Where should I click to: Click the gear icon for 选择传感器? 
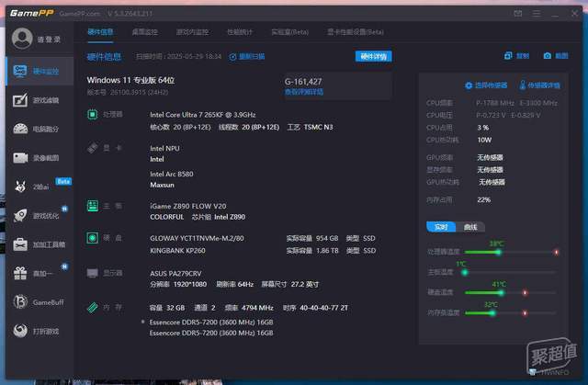(469, 85)
